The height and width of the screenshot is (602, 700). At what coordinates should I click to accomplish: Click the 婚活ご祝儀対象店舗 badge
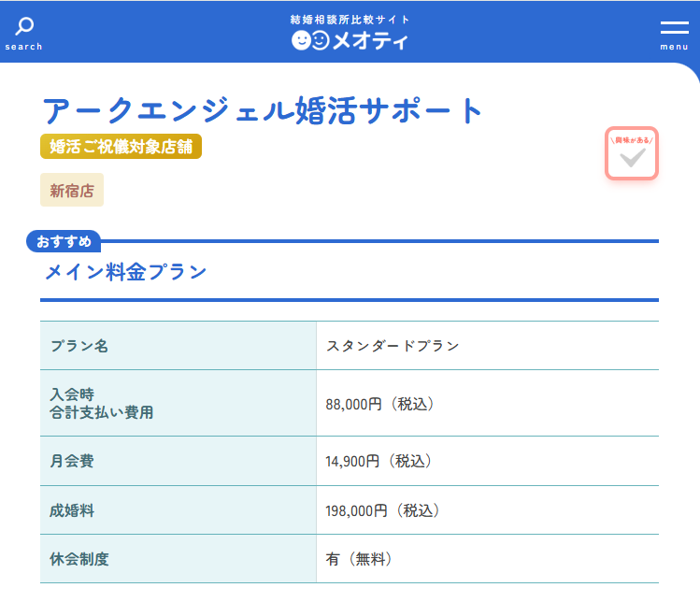coord(121,147)
